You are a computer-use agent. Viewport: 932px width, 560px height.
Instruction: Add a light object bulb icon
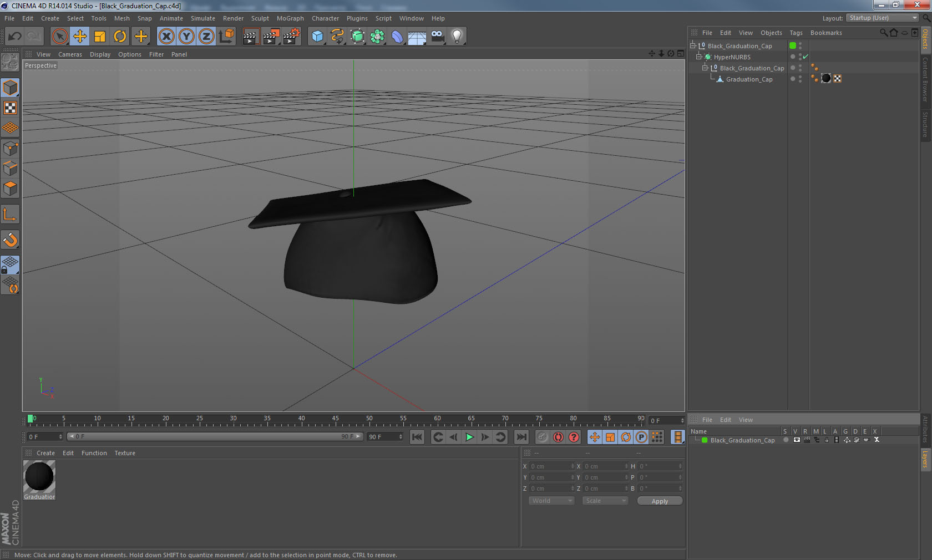457,37
